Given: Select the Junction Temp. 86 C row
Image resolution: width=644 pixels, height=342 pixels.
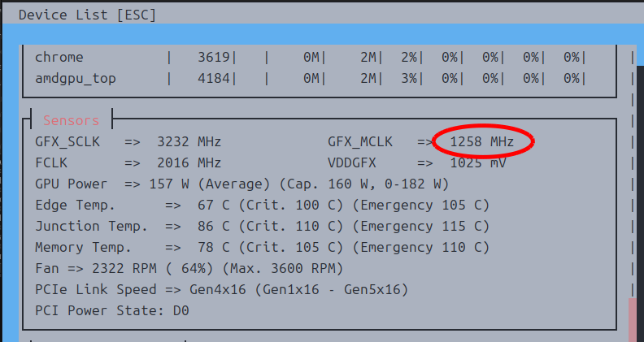Looking at the screenshot, I should click(262, 226).
